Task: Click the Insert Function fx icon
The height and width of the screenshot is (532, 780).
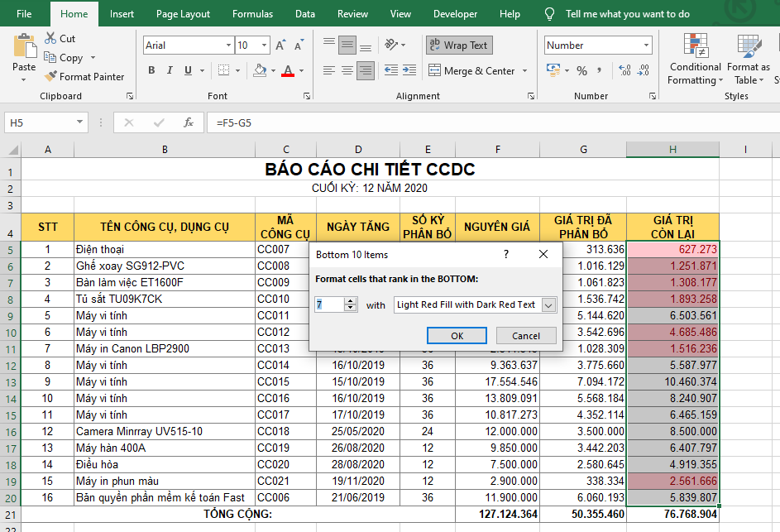Action: 189,122
